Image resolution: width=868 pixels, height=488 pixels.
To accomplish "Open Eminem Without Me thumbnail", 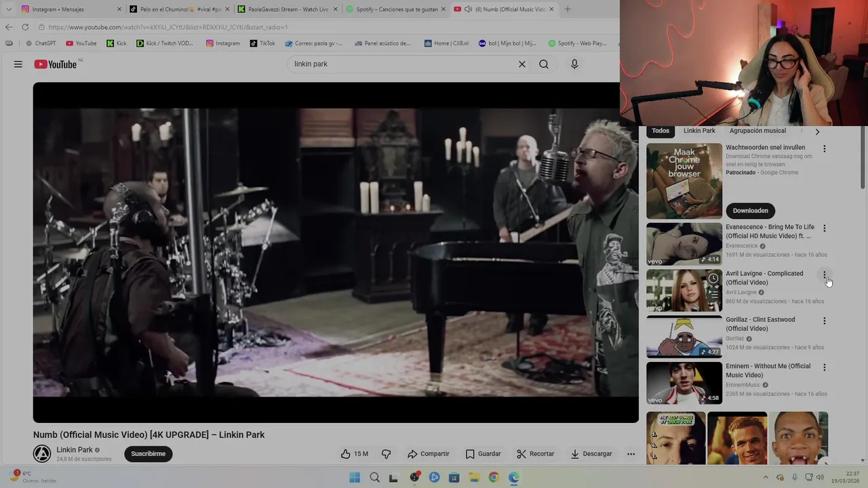I will (x=684, y=383).
